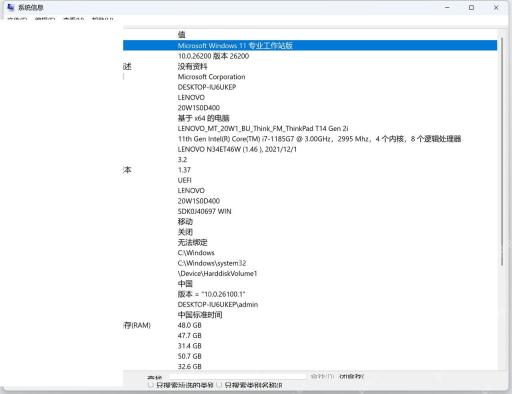Screen dimensions: 512x394
Task: Select the 移动 value
Action: tap(185, 221)
